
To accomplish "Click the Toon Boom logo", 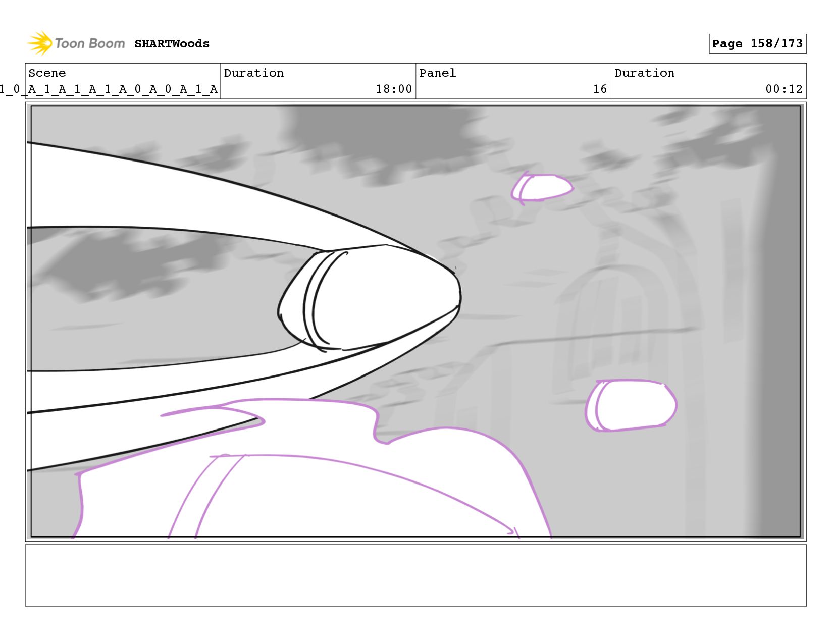I will [76, 43].
